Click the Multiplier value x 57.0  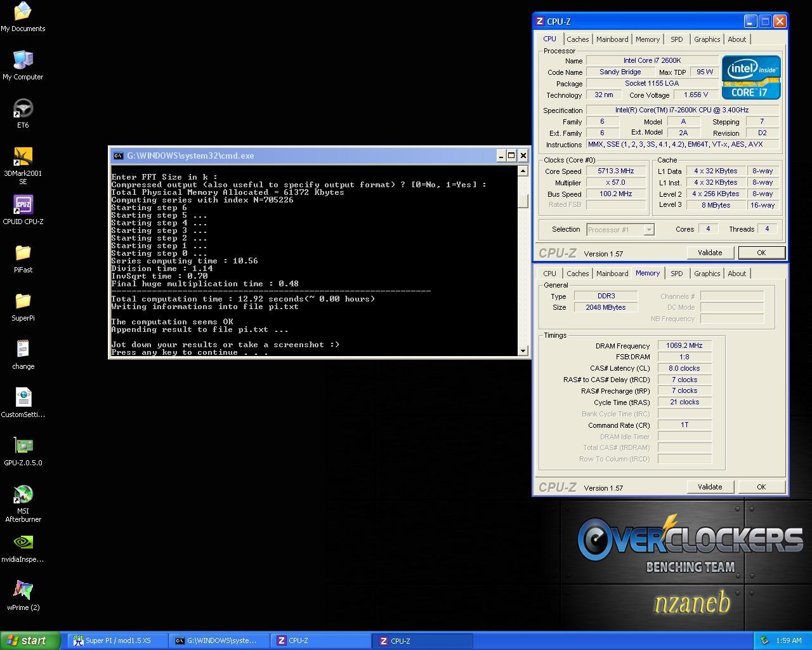[615, 182]
